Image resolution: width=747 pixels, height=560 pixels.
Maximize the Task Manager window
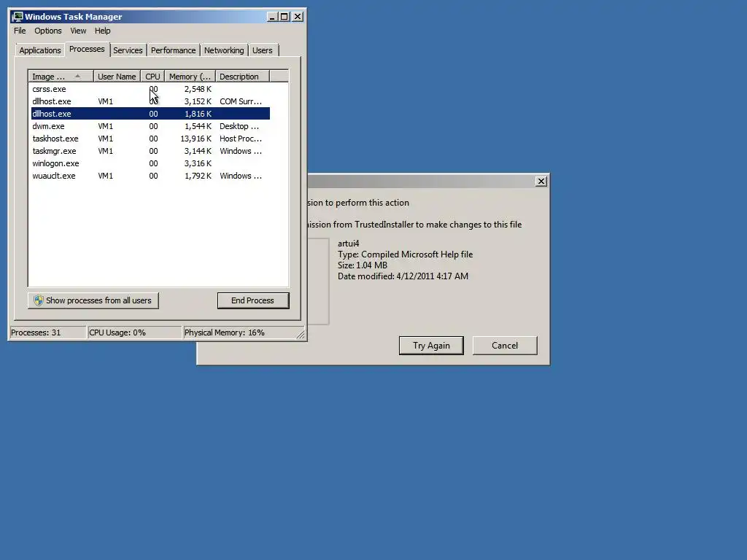pyautogui.click(x=285, y=17)
